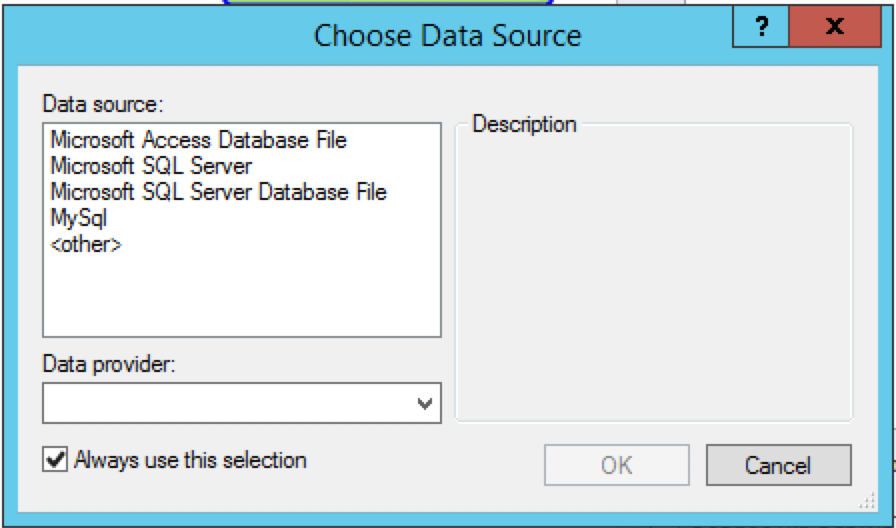Click the Description group heading

pyautogui.click(x=524, y=124)
